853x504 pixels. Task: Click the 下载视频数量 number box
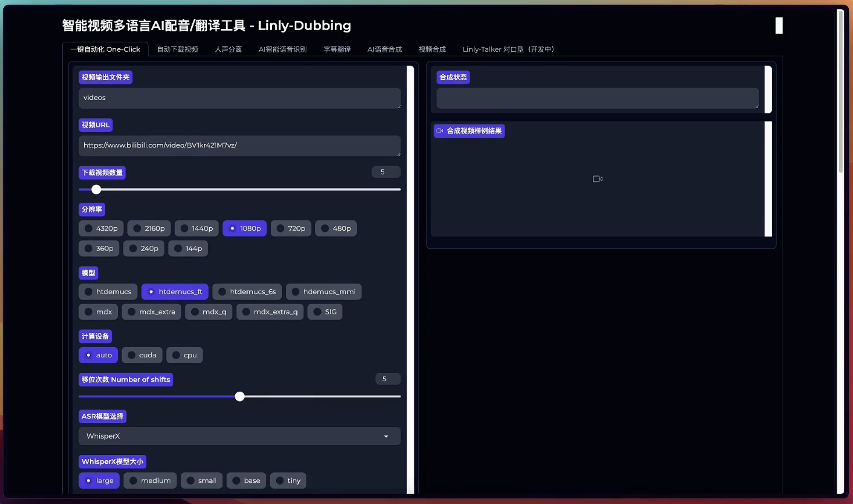[x=386, y=172]
